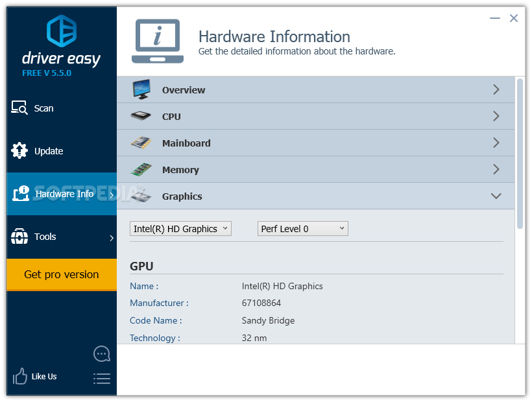
Task: Go to the Update menu item
Action: point(62,151)
